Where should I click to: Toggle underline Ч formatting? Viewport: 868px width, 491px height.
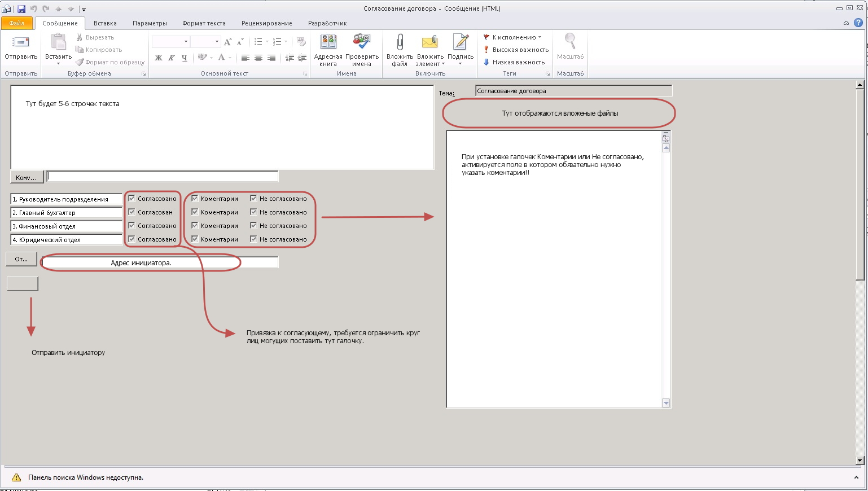[x=184, y=58]
